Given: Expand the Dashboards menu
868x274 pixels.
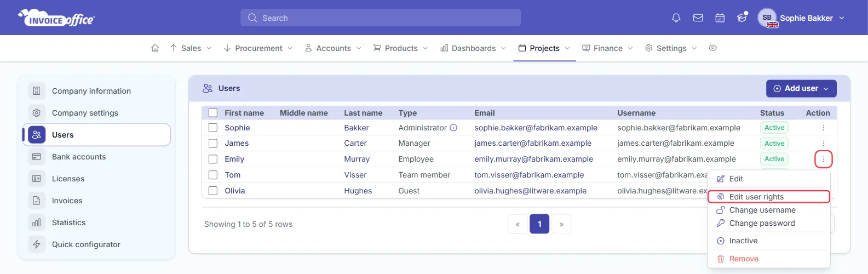Looking at the screenshot, I should [473, 48].
